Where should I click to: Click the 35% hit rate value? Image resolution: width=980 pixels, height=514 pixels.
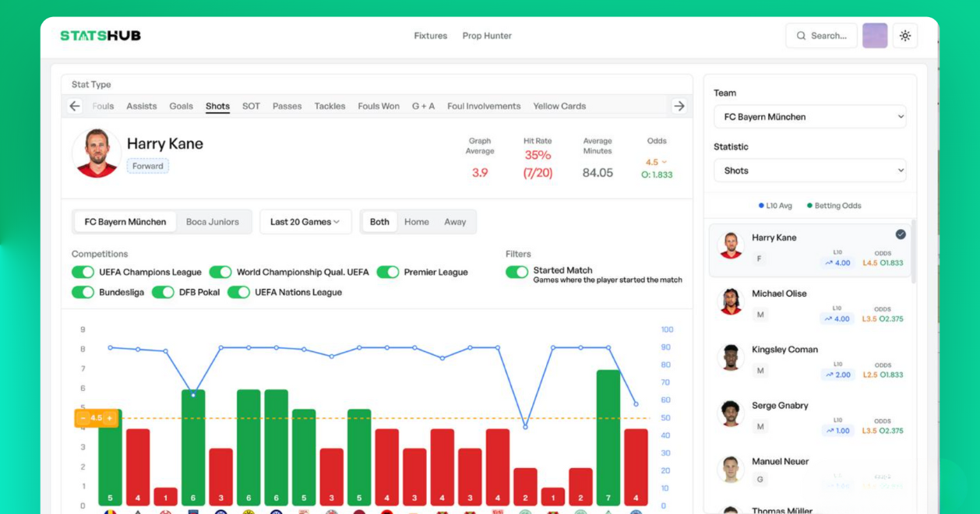538,155
